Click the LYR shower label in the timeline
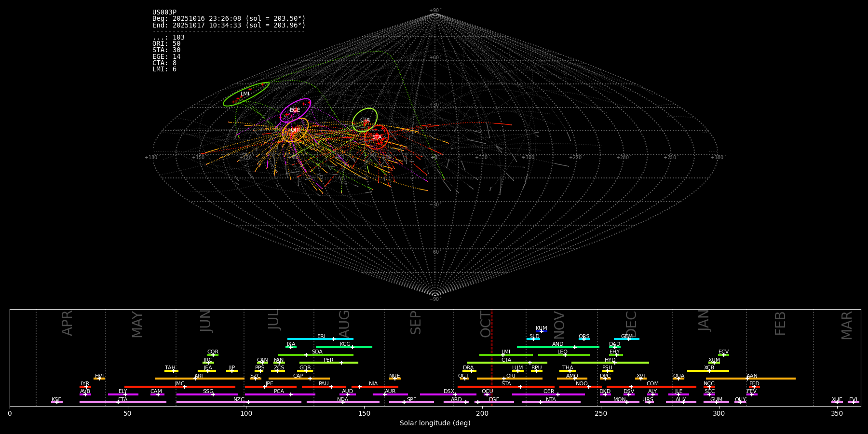The width and height of the screenshot is (868, 434). pos(85,384)
